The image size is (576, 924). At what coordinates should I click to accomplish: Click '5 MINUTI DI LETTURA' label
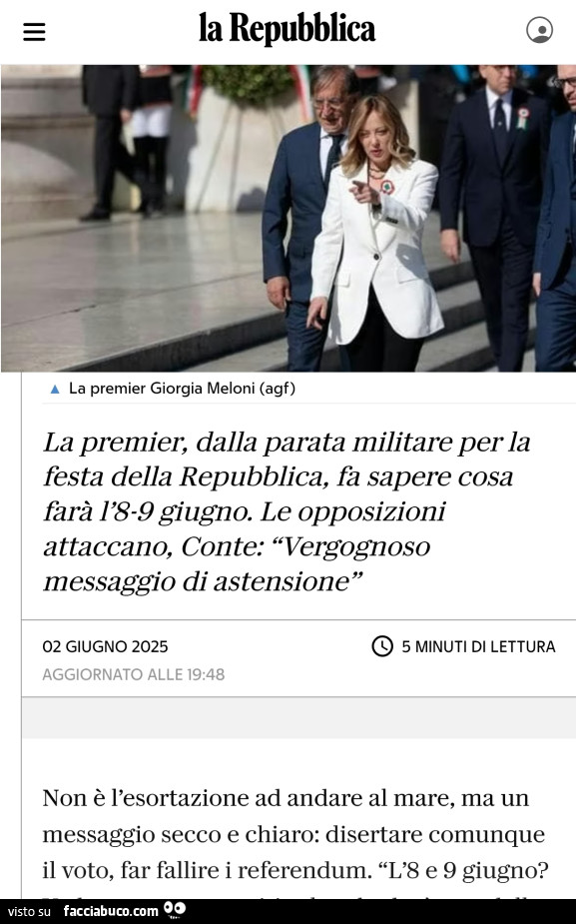[x=478, y=646]
